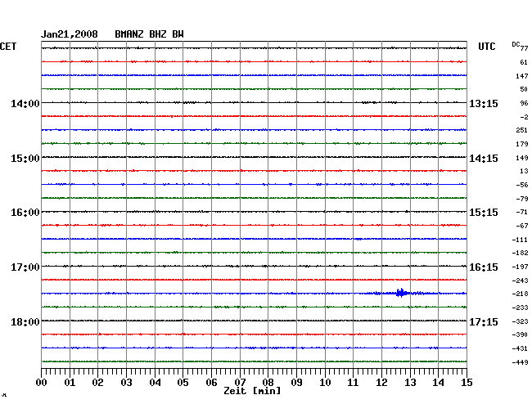This screenshot has width=532, height=404.
Task: Select minute label 05 on time axis
Action: (x=183, y=383)
